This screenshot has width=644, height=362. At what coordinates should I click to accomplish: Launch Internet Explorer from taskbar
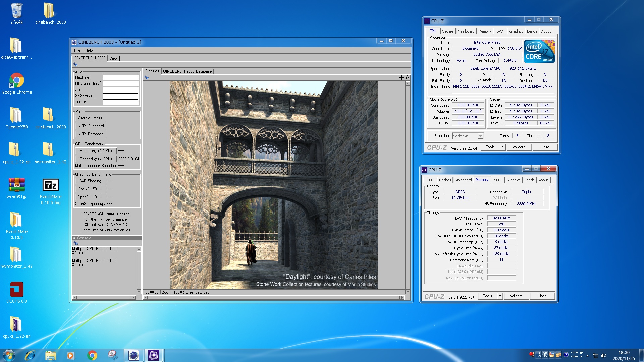click(30, 355)
